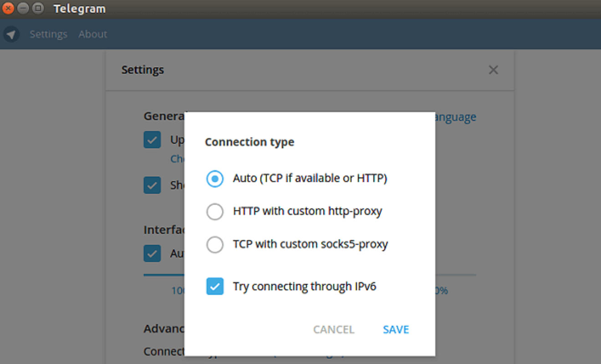
Task: Close the Settings dialog with the X
Action: point(493,70)
